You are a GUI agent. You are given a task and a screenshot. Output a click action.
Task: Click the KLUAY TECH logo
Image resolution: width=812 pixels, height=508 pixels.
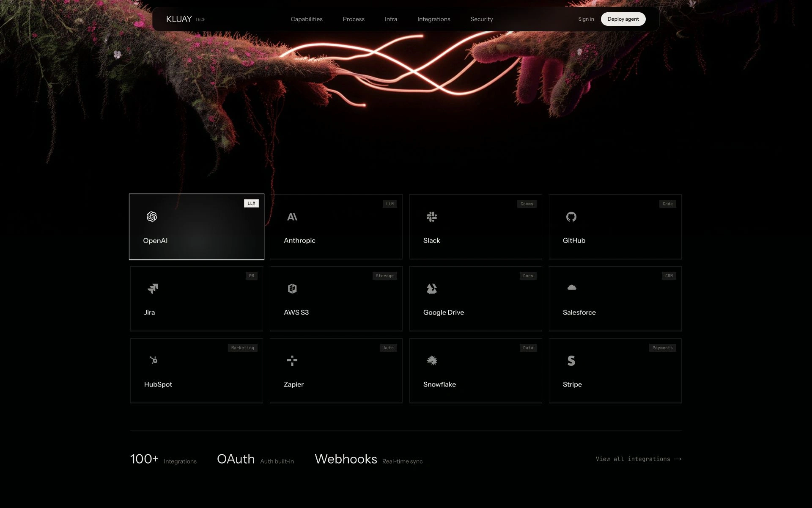[186, 19]
